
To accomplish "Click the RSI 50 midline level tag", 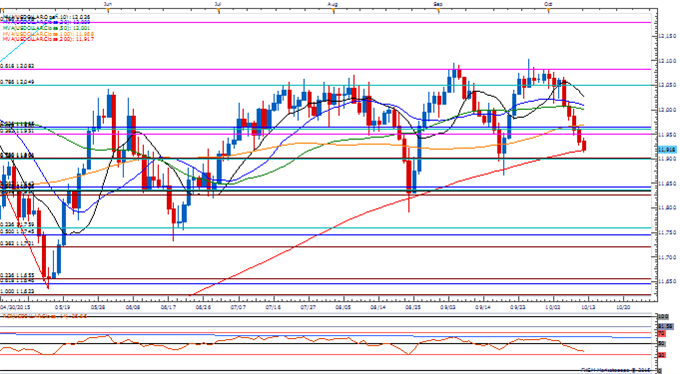I will tap(662, 344).
